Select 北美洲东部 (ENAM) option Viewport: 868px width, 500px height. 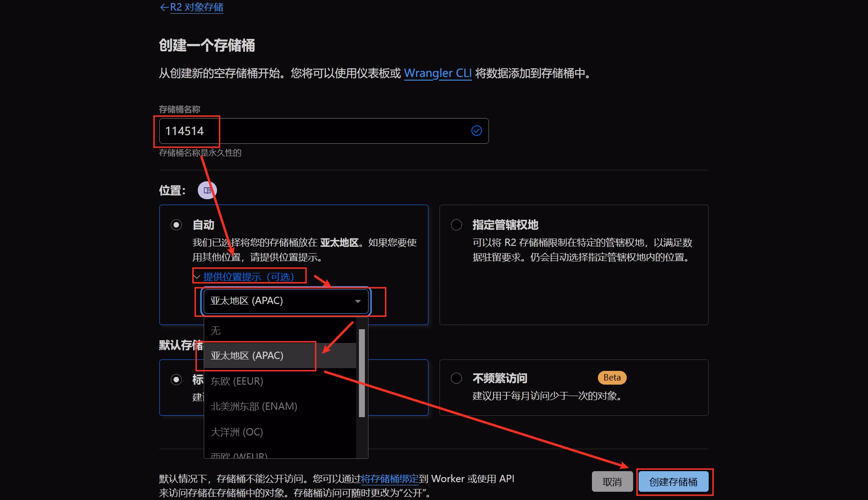[x=254, y=407]
